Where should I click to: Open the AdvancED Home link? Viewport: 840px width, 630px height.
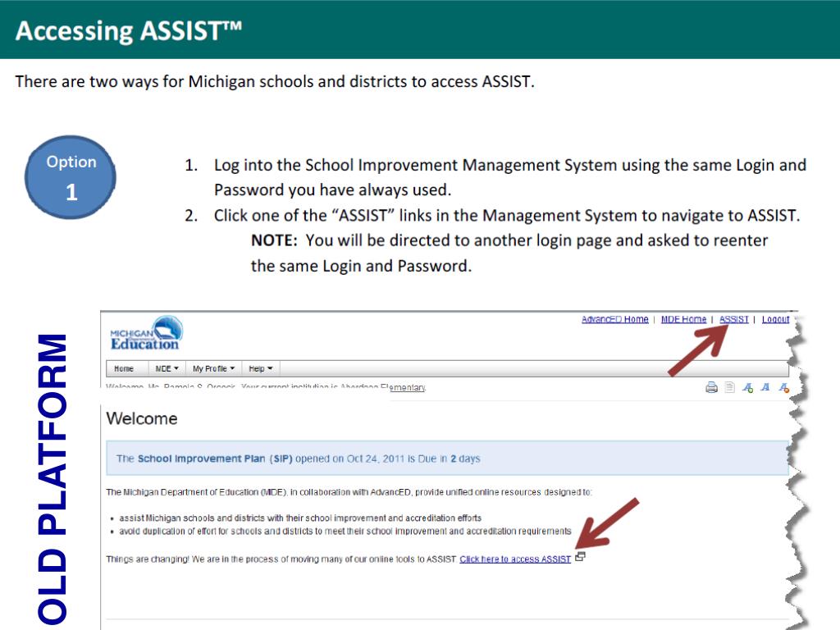615,319
